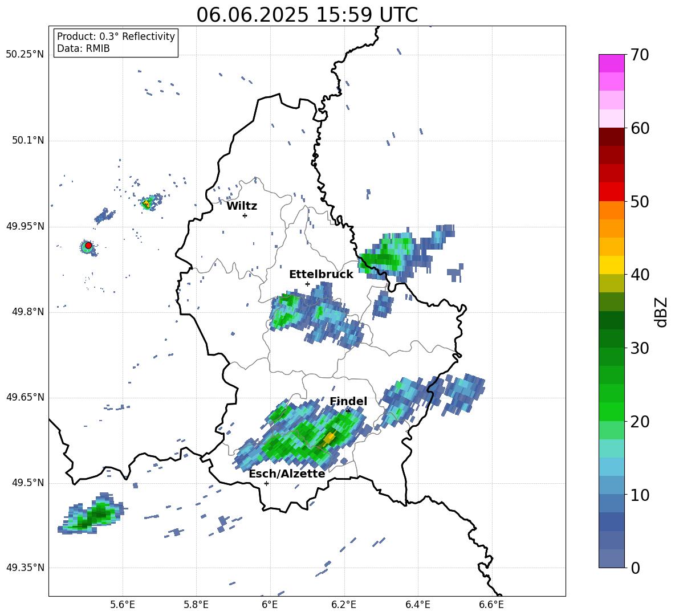This screenshot has height=616, width=675.
Task: Click the 'Data: RMIB' text
Action: coord(83,48)
